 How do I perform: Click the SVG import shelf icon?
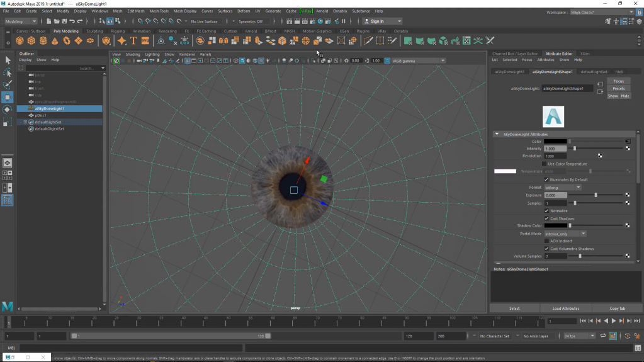pos(145,41)
